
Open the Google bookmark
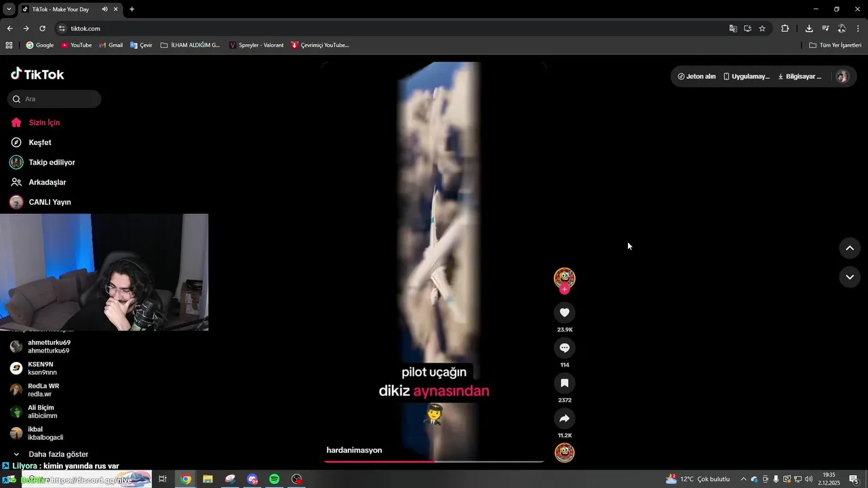pyautogui.click(x=40, y=45)
